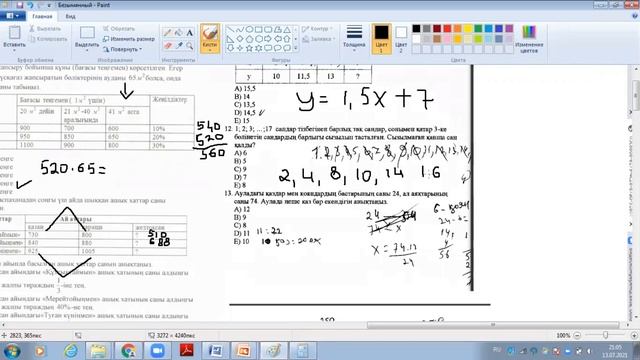Choose the diamond shape
This screenshot has height=360, width=640.
(240, 39)
